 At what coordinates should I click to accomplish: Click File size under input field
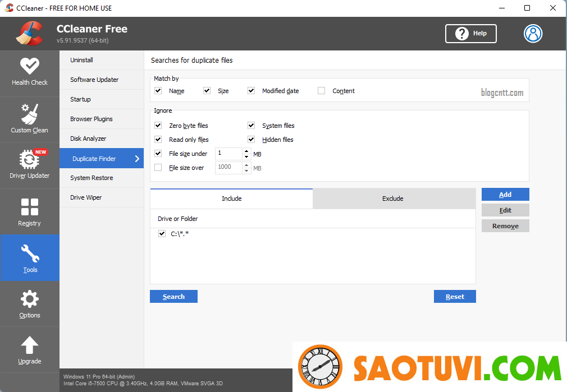(229, 154)
